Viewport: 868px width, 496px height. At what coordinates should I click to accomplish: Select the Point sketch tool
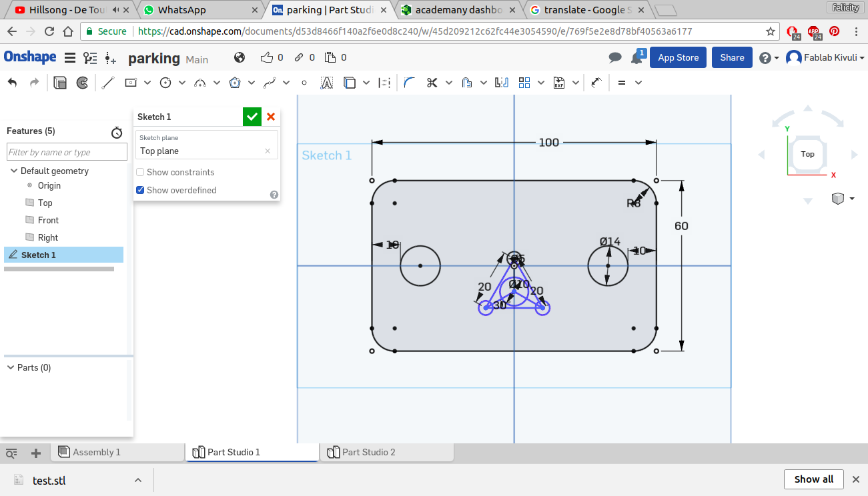(x=304, y=83)
